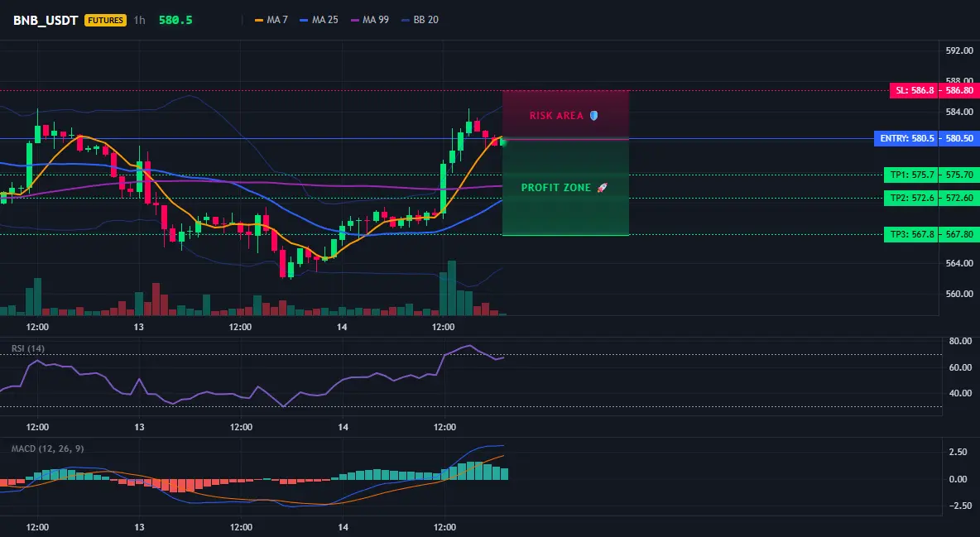Click the RISK AREA label text
980x537 pixels.
pyautogui.click(x=556, y=116)
